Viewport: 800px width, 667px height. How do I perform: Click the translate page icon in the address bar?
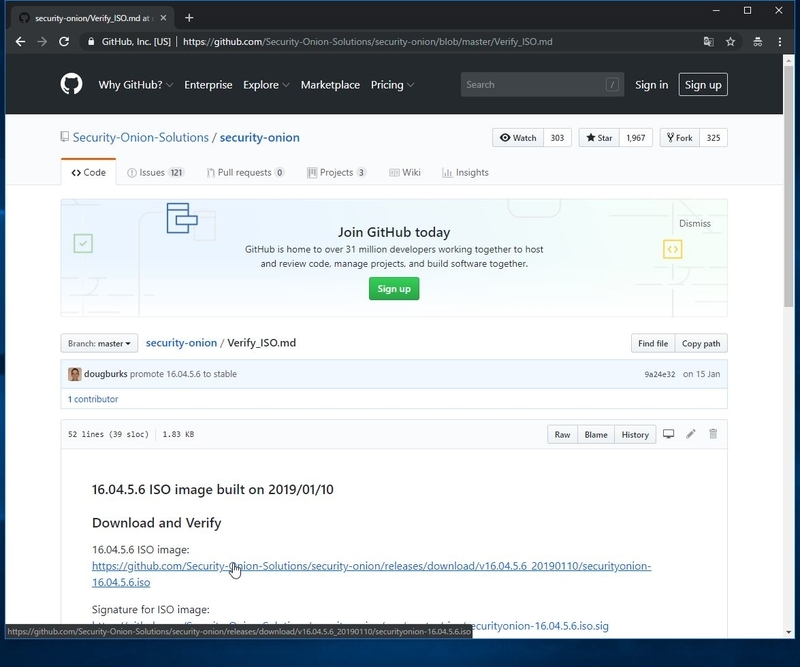click(x=709, y=42)
